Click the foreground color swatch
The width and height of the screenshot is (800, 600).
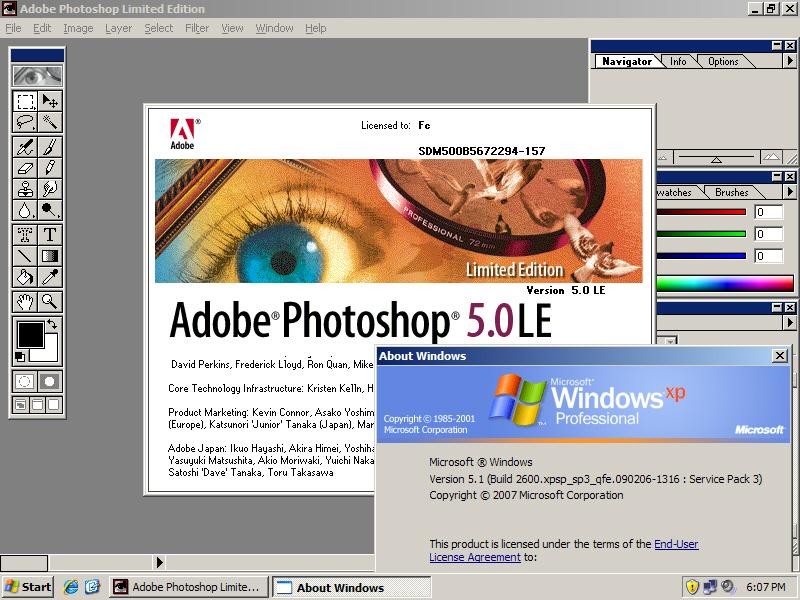[x=30, y=335]
